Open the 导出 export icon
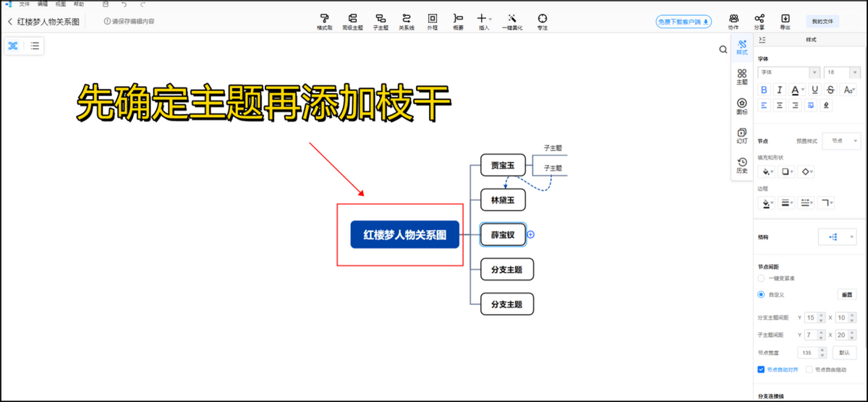 (x=785, y=21)
